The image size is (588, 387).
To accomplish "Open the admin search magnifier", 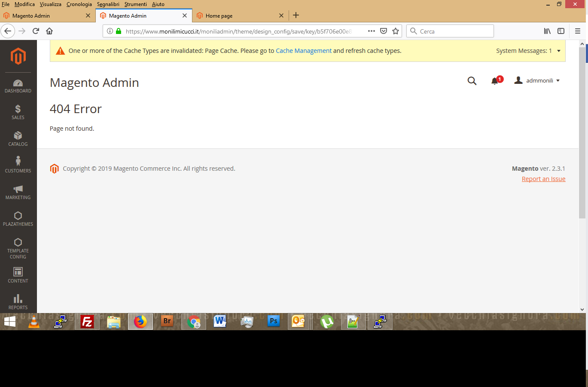I will [472, 80].
